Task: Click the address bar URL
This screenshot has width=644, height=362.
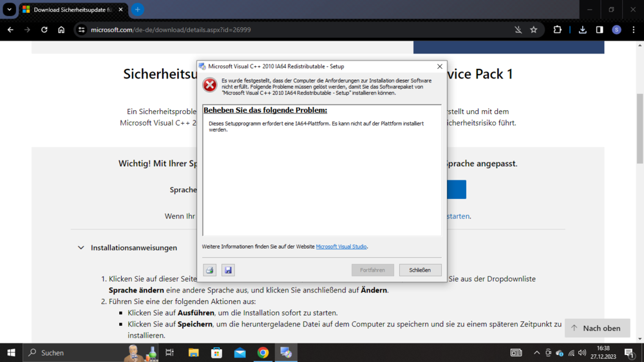Action: [x=171, y=30]
